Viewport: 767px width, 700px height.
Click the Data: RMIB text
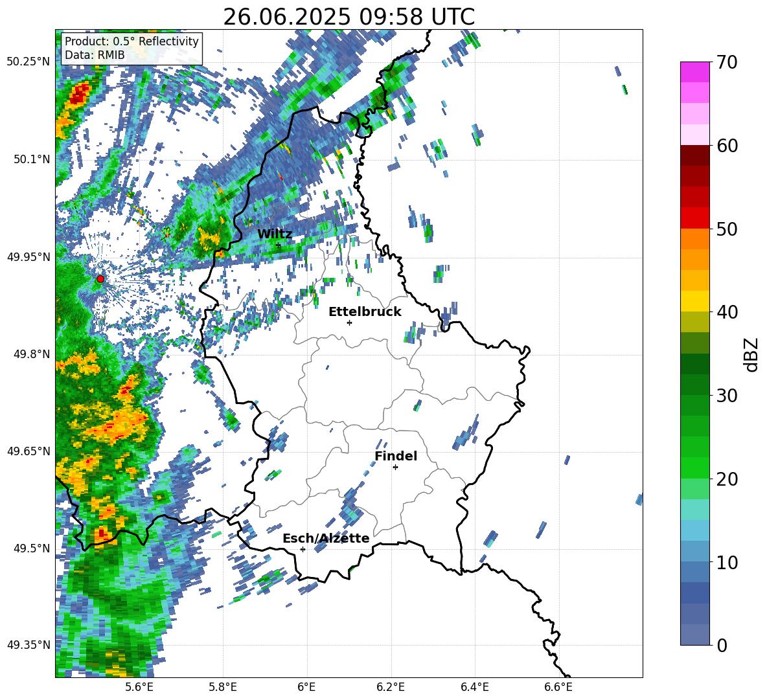(95, 55)
